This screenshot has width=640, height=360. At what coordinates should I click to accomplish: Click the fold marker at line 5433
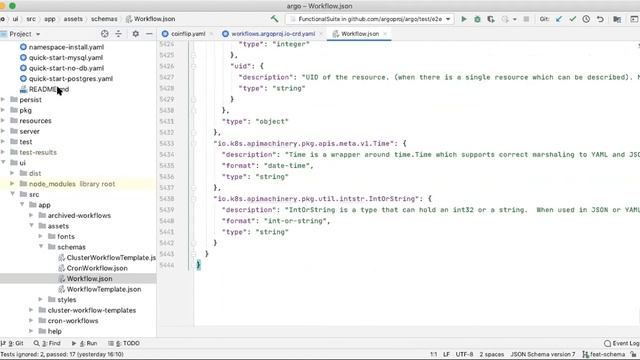click(193, 143)
